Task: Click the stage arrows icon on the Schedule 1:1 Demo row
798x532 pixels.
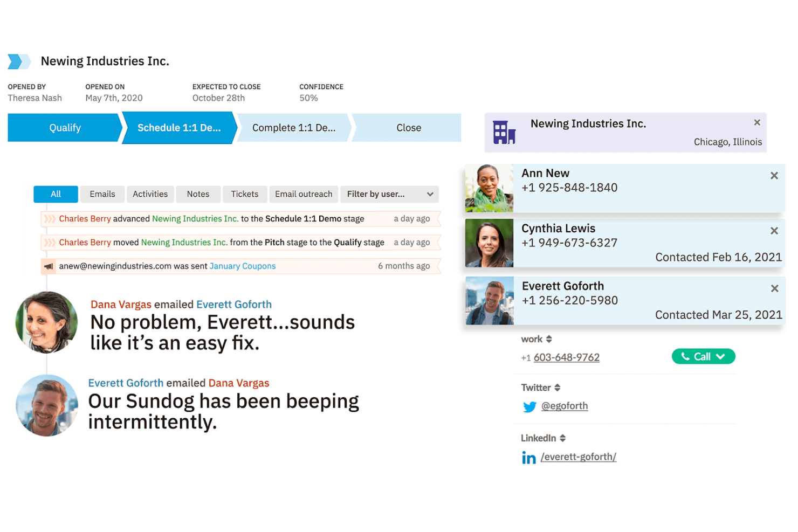Action: pyautogui.click(x=50, y=219)
